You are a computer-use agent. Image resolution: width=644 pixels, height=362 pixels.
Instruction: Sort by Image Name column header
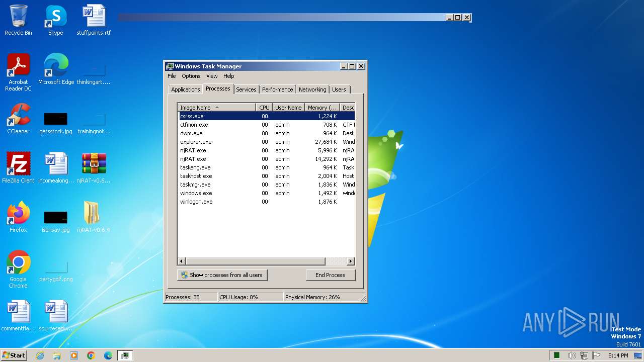(217, 107)
